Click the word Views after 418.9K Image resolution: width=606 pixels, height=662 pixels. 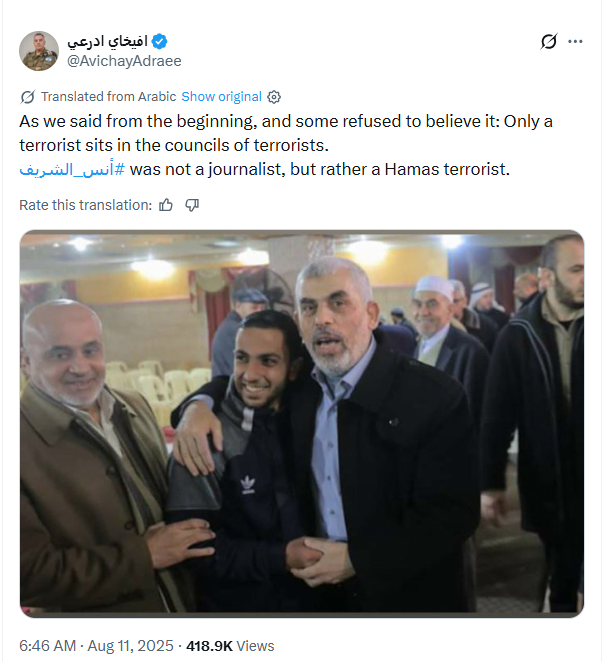point(255,646)
